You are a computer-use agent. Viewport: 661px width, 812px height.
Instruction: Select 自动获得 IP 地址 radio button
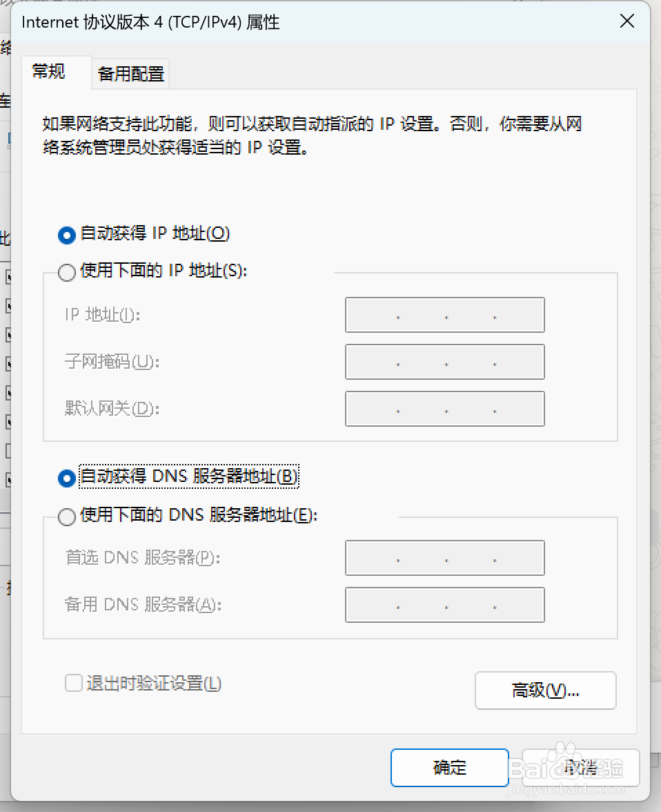point(67,235)
